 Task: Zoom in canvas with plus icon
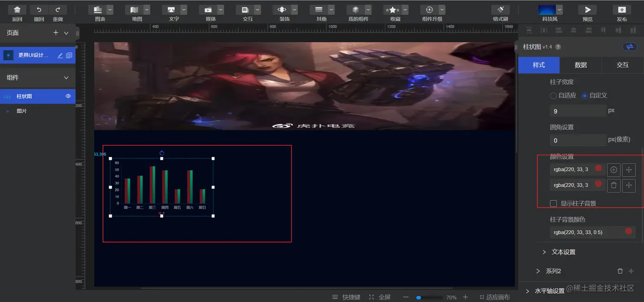click(x=466, y=297)
